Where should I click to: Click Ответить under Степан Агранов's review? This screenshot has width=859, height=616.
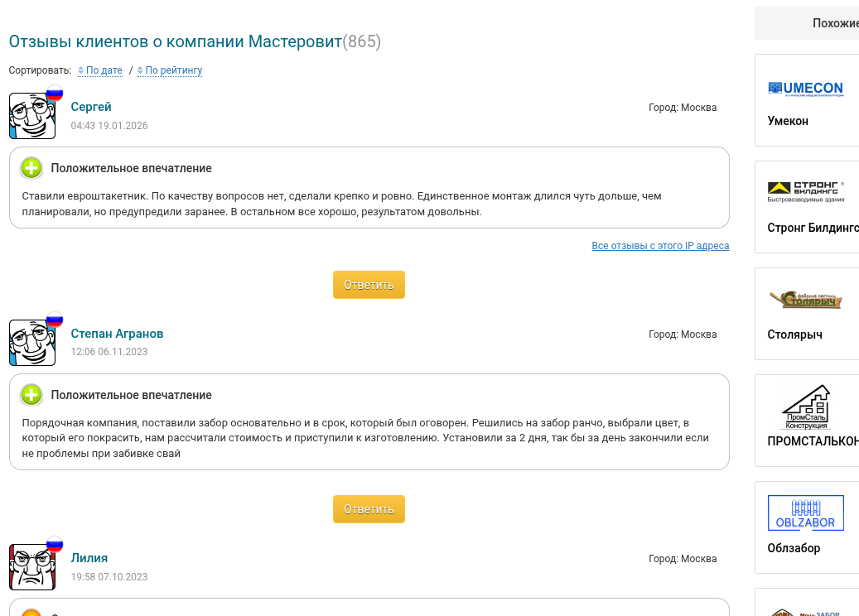tap(369, 509)
